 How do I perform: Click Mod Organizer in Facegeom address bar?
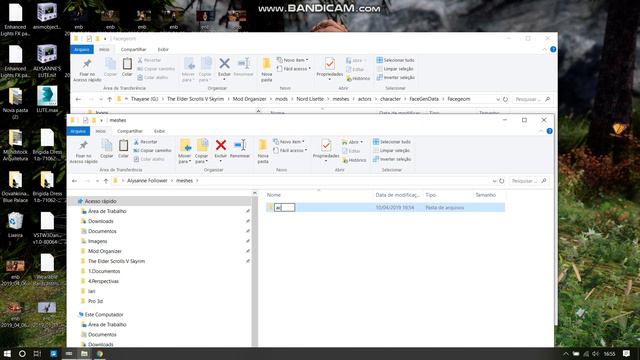click(249, 99)
